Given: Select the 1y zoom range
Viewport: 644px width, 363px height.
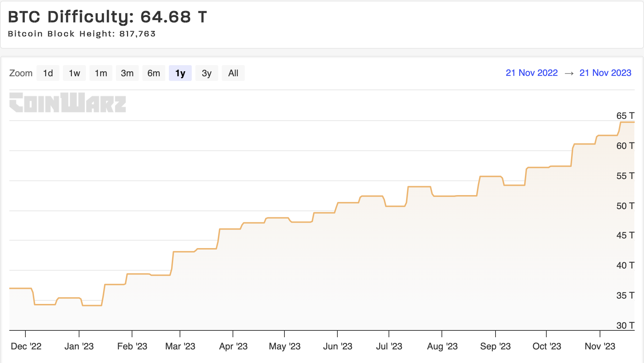Looking at the screenshot, I should click(x=180, y=73).
